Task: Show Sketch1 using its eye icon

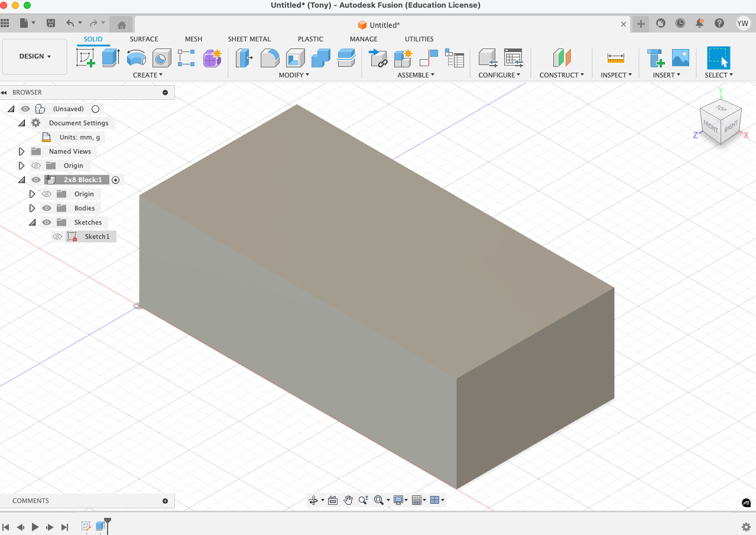Action: 57,236
